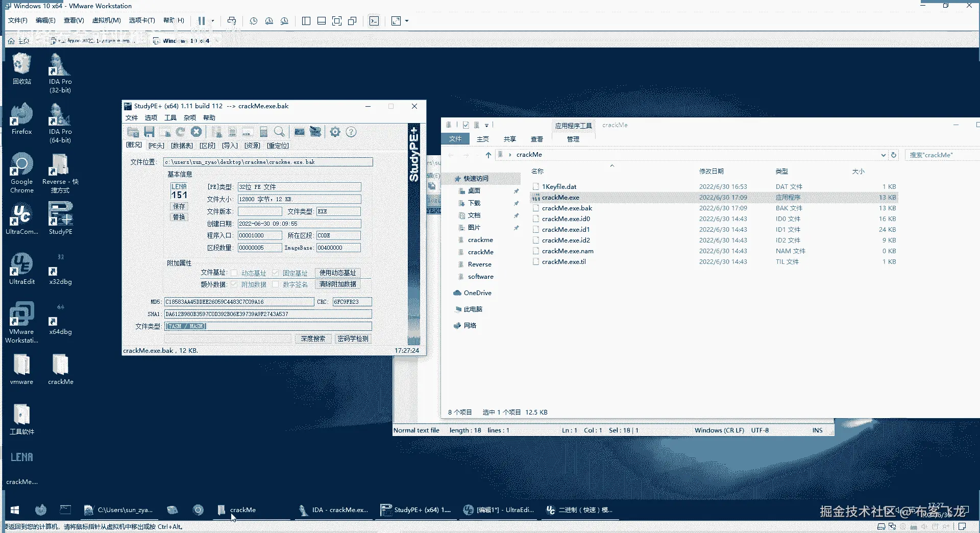Image resolution: width=980 pixels, height=533 pixels.
Task: Toggle the 数字签名 checkbox
Action: (276, 284)
